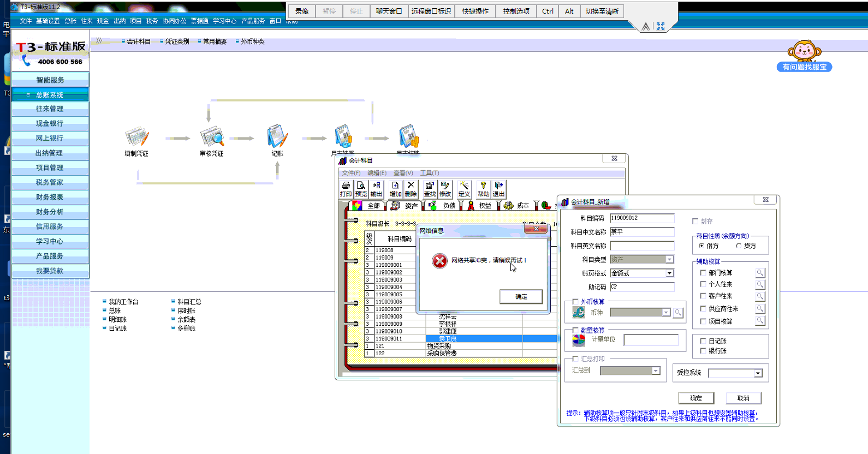
Task: Click 确定 in the 会计科目_新增 dialog
Action: coord(696,398)
